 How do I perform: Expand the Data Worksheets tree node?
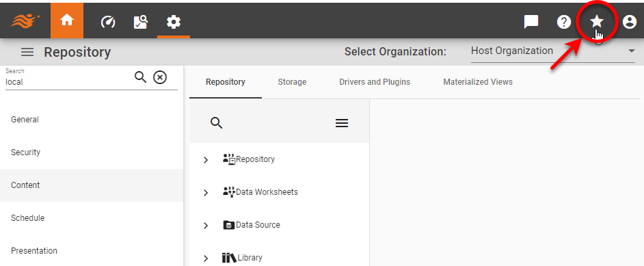206,193
